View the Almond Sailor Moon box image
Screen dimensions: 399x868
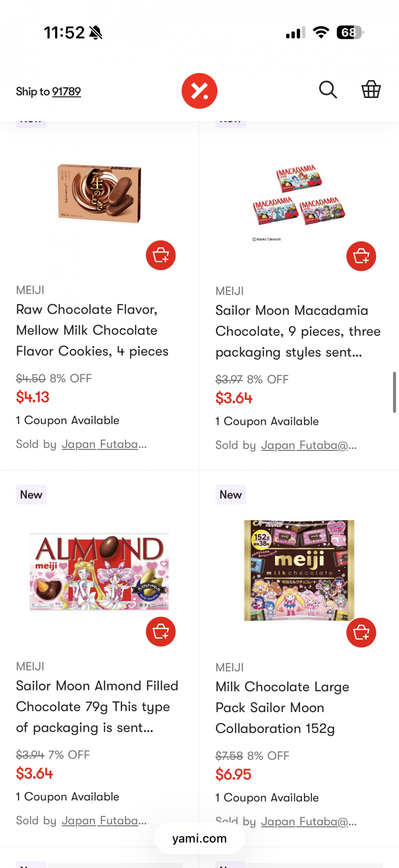[99, 572]
